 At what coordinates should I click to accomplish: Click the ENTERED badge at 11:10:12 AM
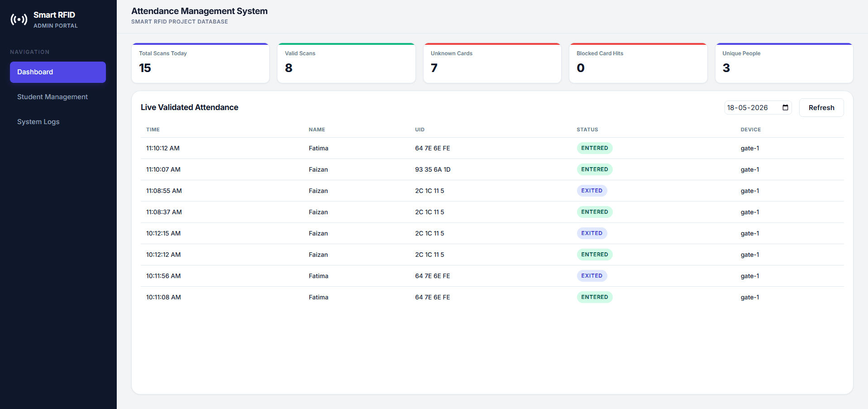click(x=594, y=148)
